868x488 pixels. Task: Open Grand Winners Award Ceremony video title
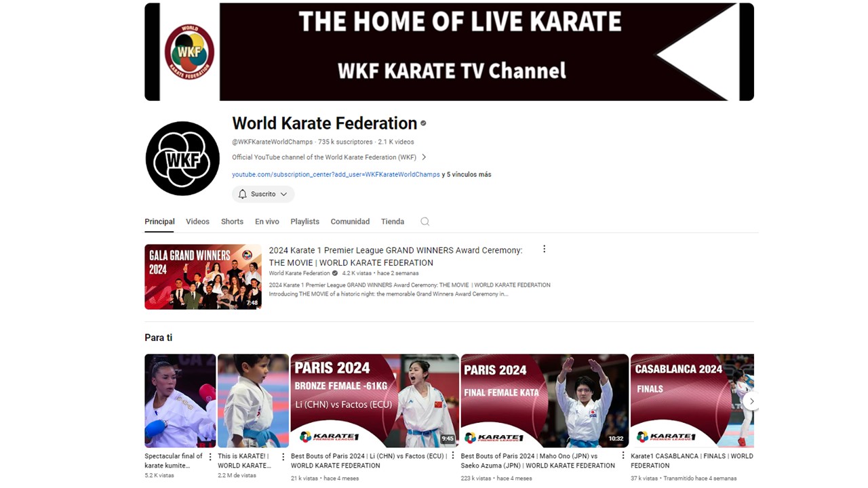(x=395, y=256)
